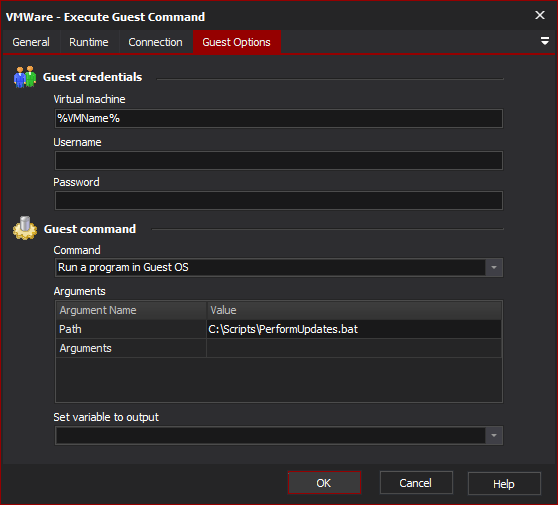Close the Execute Guest Command dialog
The image size is (558, 505).
540,15
